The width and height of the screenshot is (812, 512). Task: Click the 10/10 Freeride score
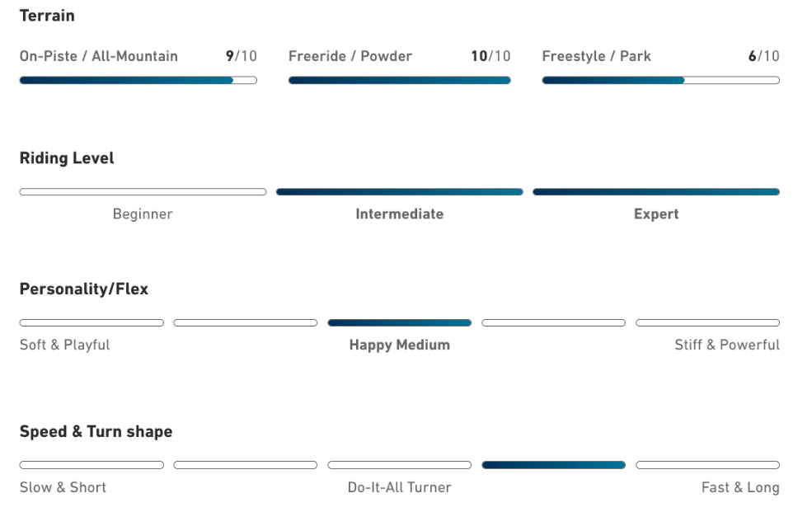coord(490,56)
